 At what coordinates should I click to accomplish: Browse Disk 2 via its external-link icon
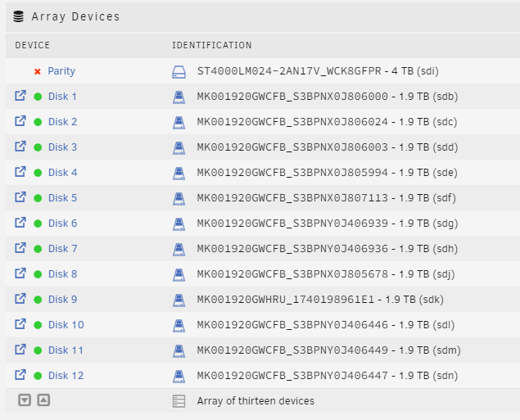tap(20, 120)
